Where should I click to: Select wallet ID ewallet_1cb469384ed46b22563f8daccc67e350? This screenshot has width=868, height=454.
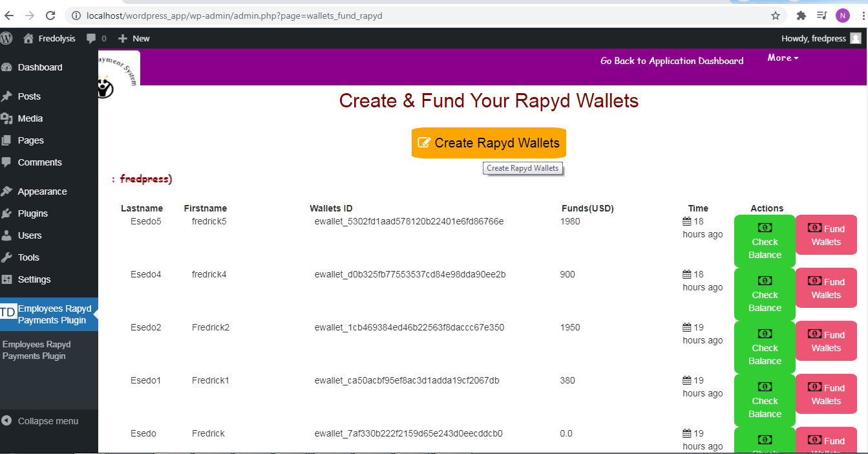pos(409,327)
